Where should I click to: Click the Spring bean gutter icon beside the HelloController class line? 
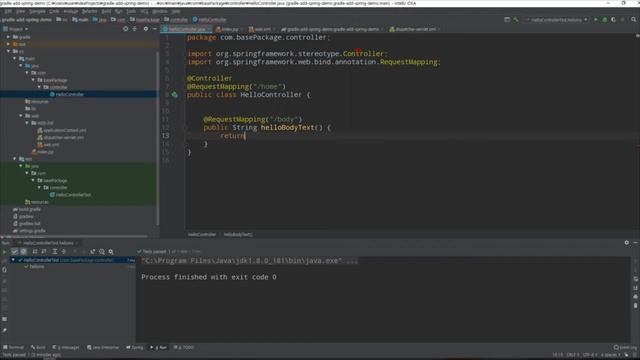pyautogui.click(x=175, y=95)
